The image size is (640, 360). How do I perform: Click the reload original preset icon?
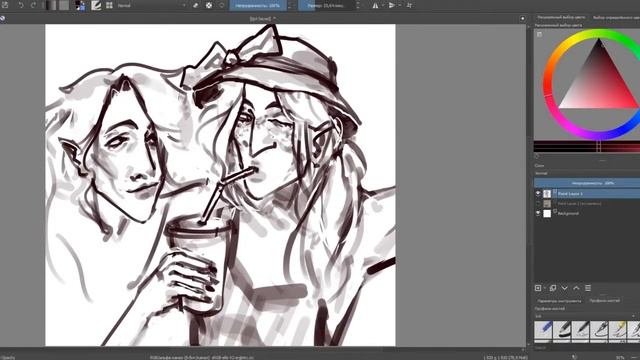(222, 5)
